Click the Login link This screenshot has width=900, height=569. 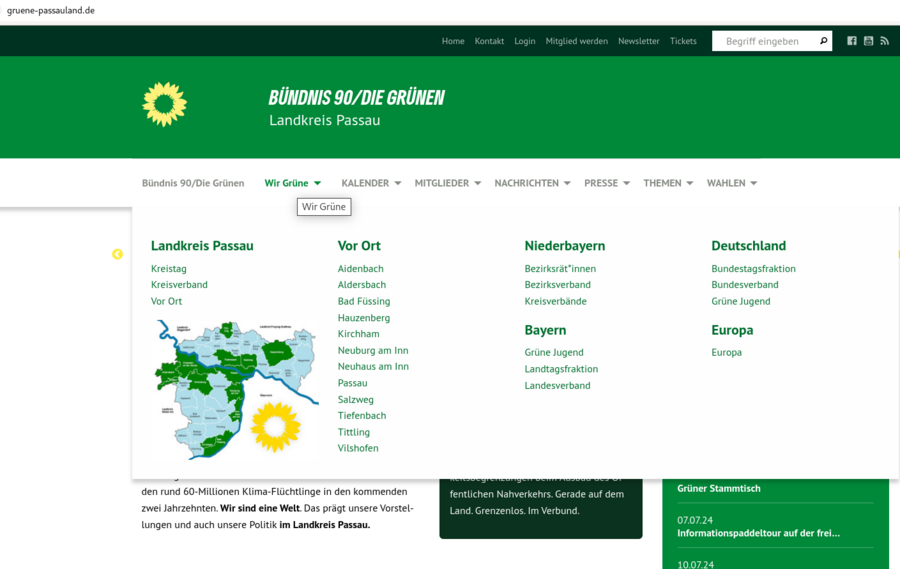525,41
